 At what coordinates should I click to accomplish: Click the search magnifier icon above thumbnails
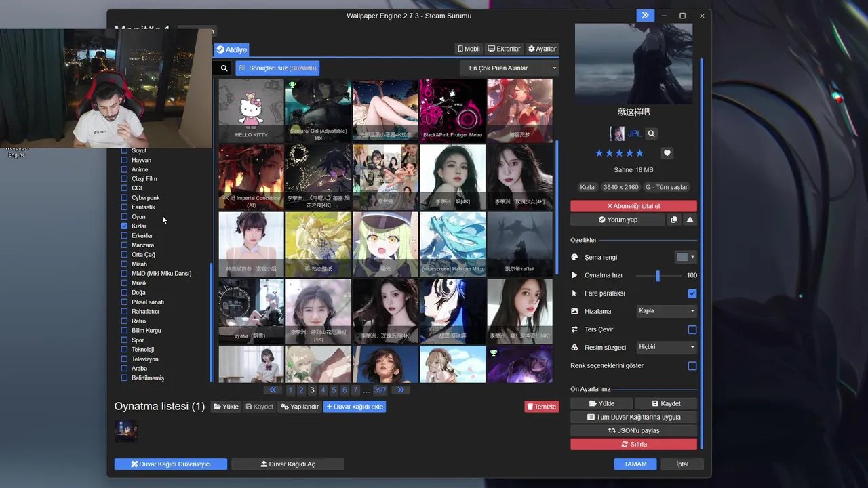coord(224,68)
